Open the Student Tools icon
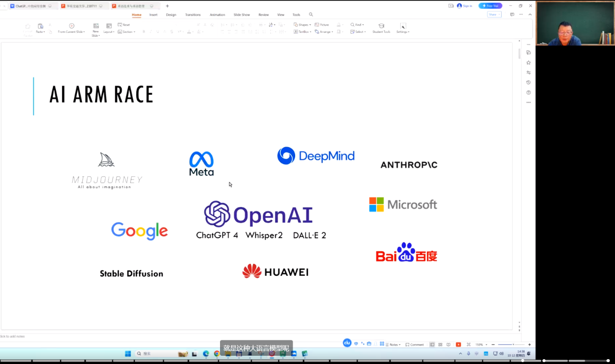The width and height of the screenshot is (615, 364). click(x=381, y=26)
